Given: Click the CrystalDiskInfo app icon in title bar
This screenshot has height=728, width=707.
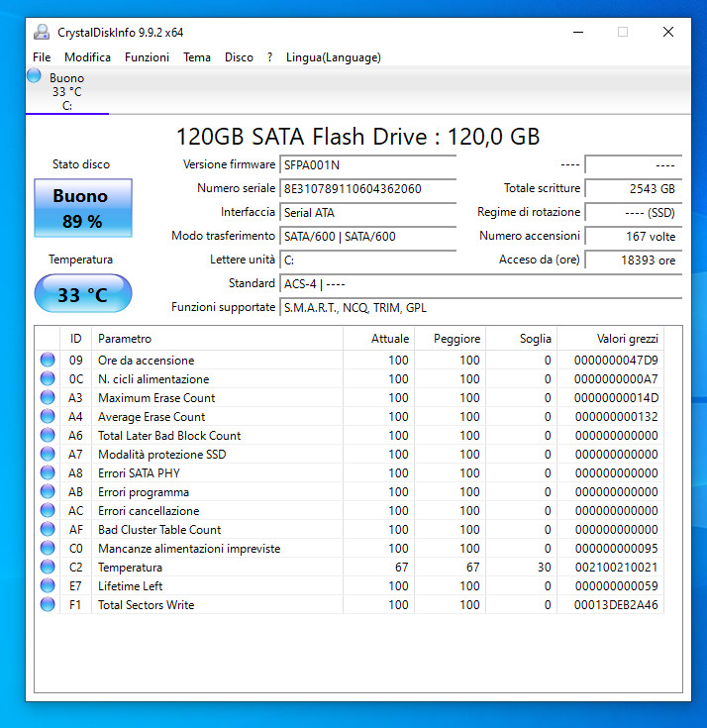Looking at the screenshot, I should point(42,32).
